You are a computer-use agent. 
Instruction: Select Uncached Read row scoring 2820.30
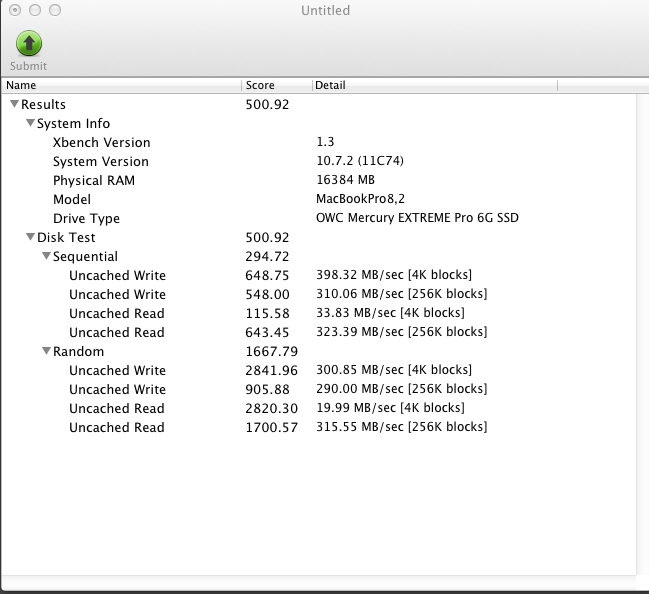(x=319, y=409)
